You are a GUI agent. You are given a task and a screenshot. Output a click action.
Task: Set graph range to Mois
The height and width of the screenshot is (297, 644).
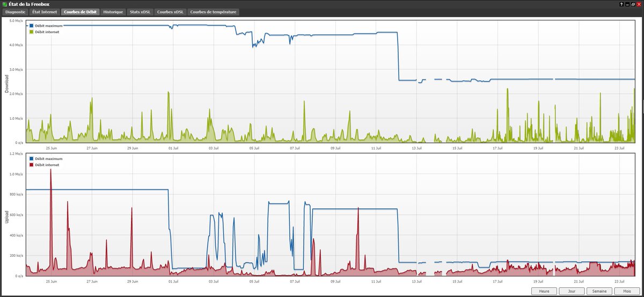pos(627,291)
